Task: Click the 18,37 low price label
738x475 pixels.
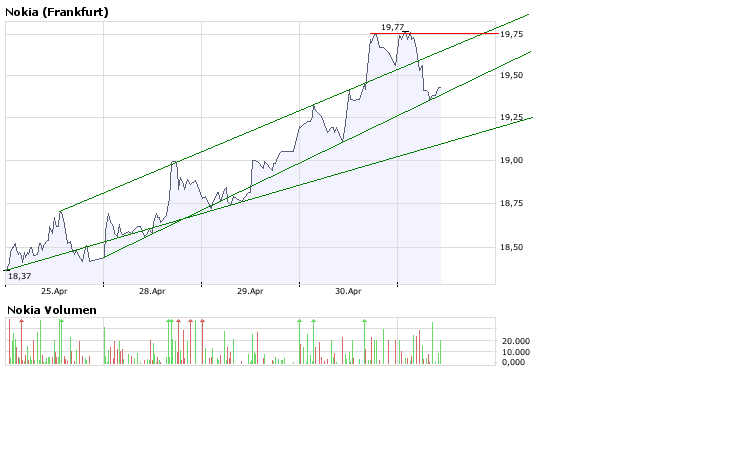Action: (x=19, y=276)
